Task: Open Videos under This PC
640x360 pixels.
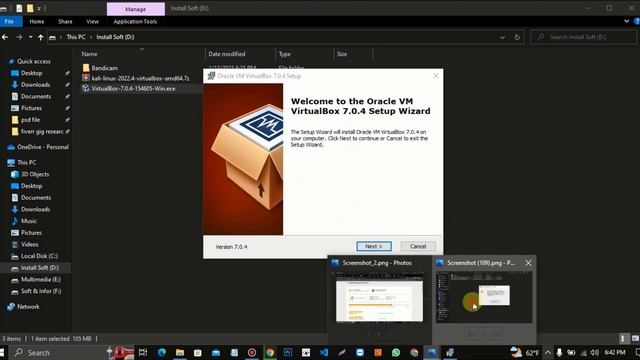Action: pos(29,244)
